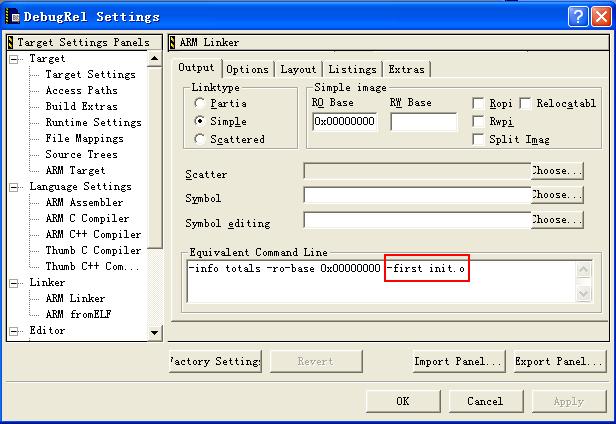Switch to the Output tab
Screen dimensions: 616x424
(196, 68)
